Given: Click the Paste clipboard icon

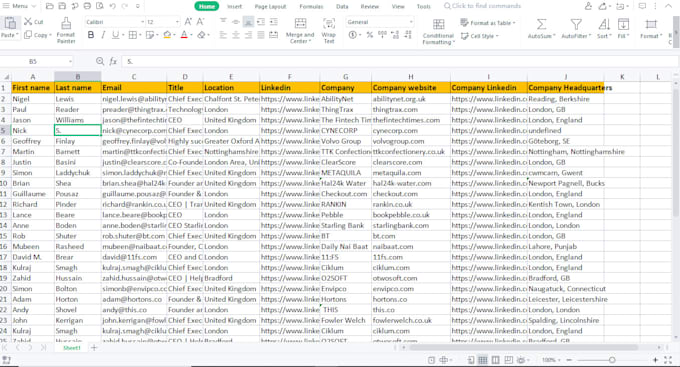Looking at the screenshot, I should pos(10,23).
